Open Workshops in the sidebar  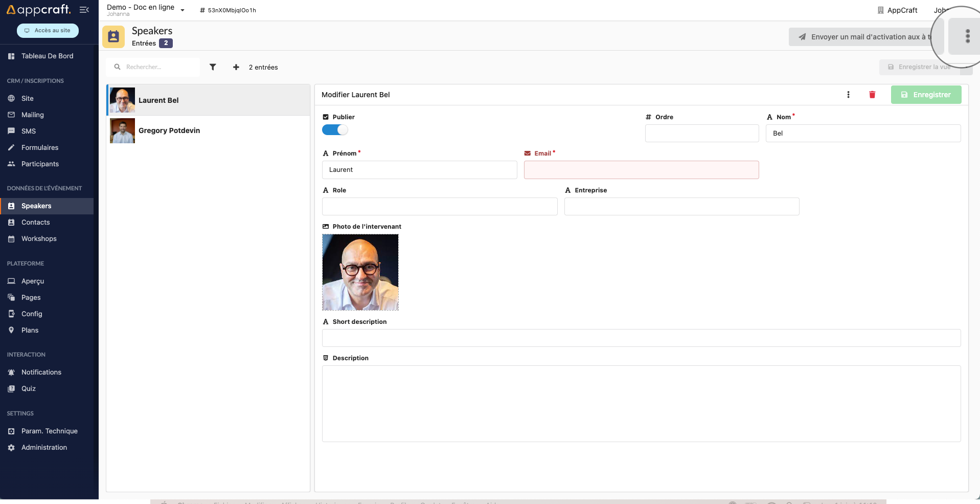[x=39, y=239]
